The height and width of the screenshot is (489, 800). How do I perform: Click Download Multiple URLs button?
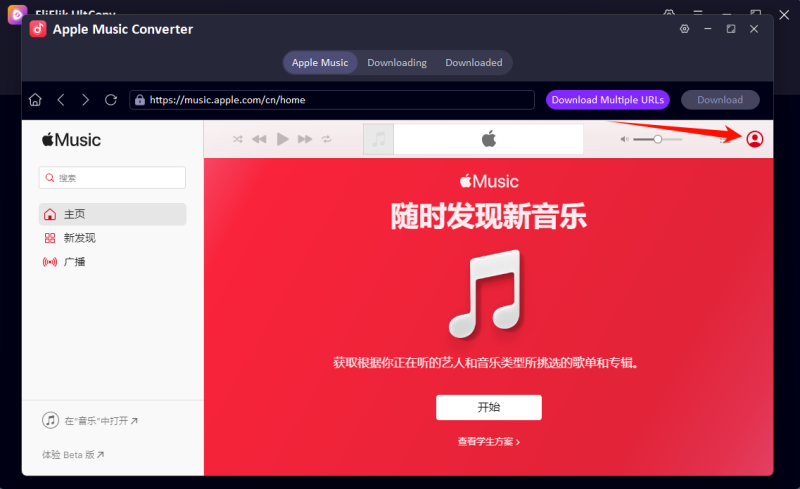[608, 100]
